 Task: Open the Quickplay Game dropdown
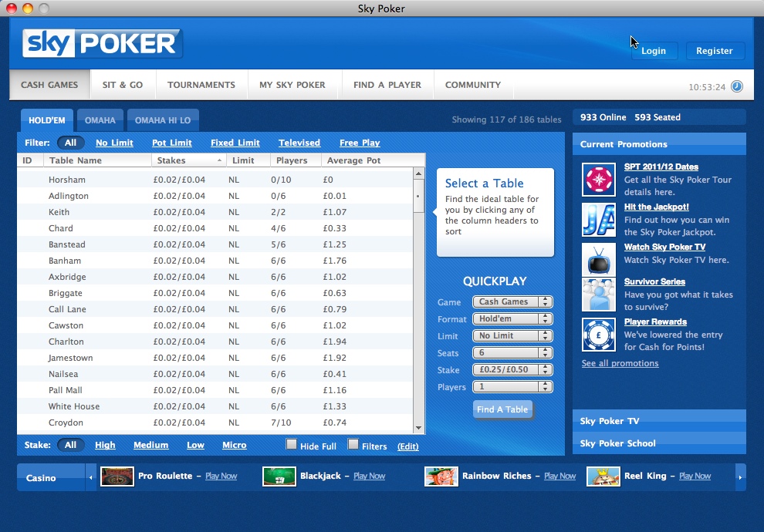pyautogui.click(x=512, y=302)
